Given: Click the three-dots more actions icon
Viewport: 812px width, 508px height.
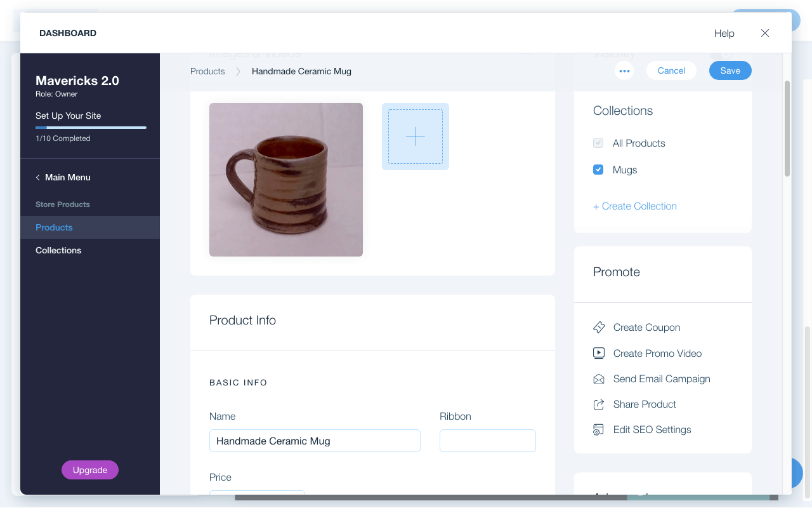Looking at the screenshot, I should pos(624,71).
